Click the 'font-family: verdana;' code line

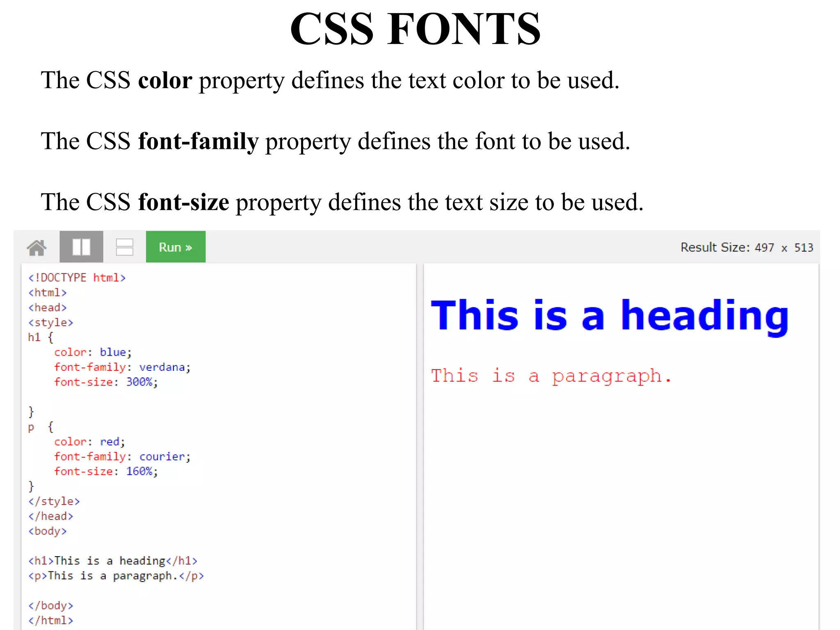pyautogui.click(x=122, y=367)
